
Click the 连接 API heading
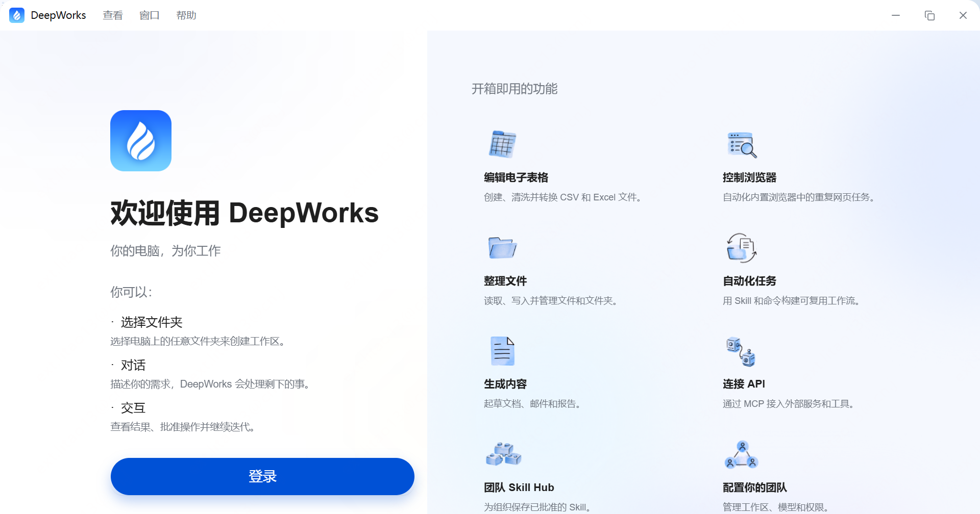point(744,384)
